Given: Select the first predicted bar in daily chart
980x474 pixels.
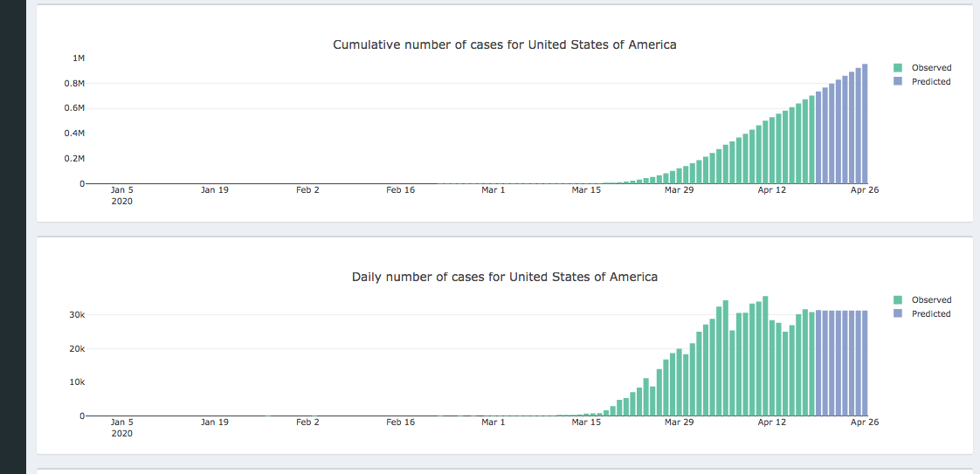Looking at the screenshot, I should pos(818,363).
